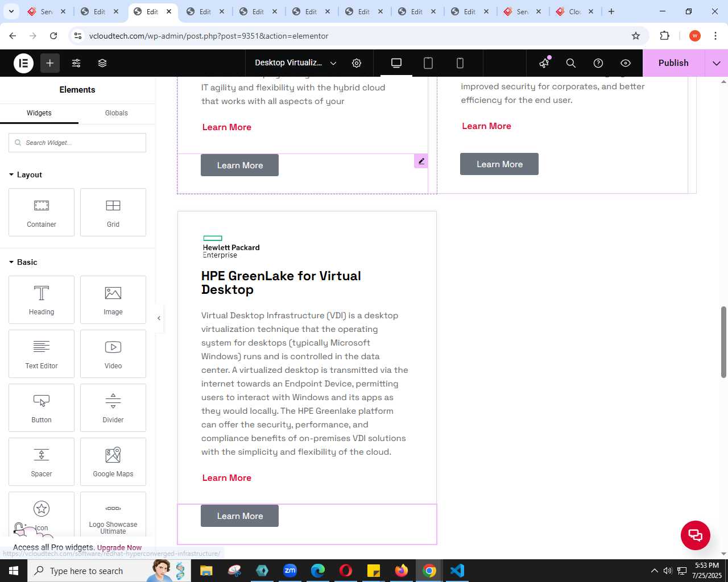
Task: Open the Finder search icon
Action: pyautogui.click(x=571, y=63)
